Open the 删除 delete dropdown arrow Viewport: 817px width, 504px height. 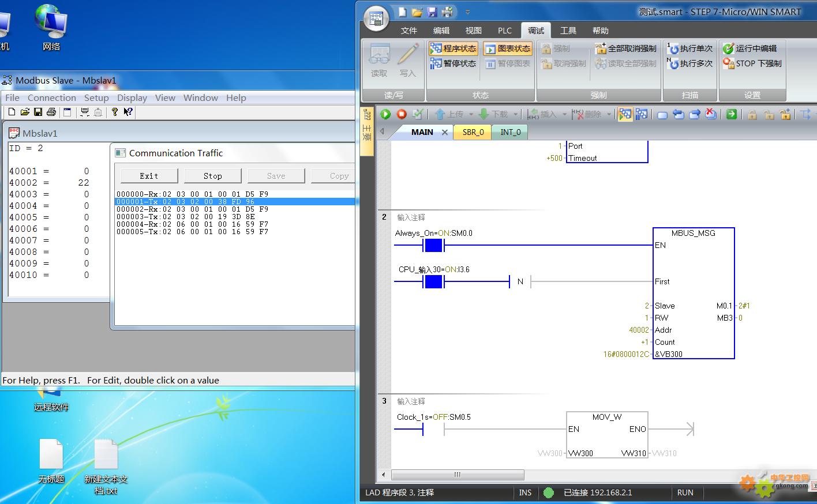[x=609, y=114]
